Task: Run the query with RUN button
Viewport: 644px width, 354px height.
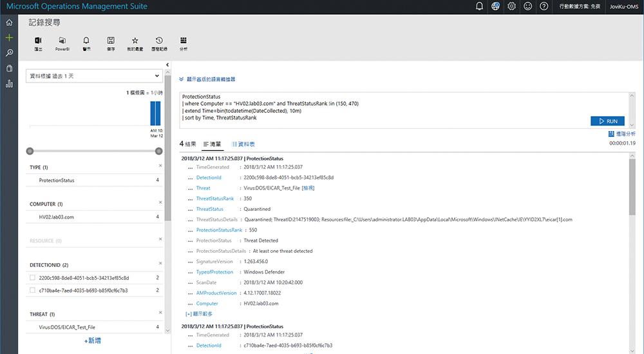Action: tap(607, 121)
